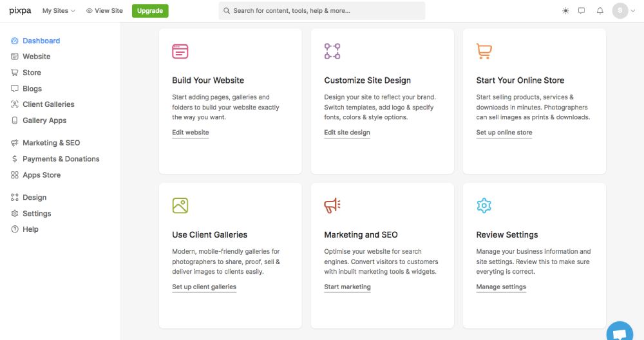Open Blogs section in the sidebar
This screenshot has height=340, width=644.
point(32,89)
